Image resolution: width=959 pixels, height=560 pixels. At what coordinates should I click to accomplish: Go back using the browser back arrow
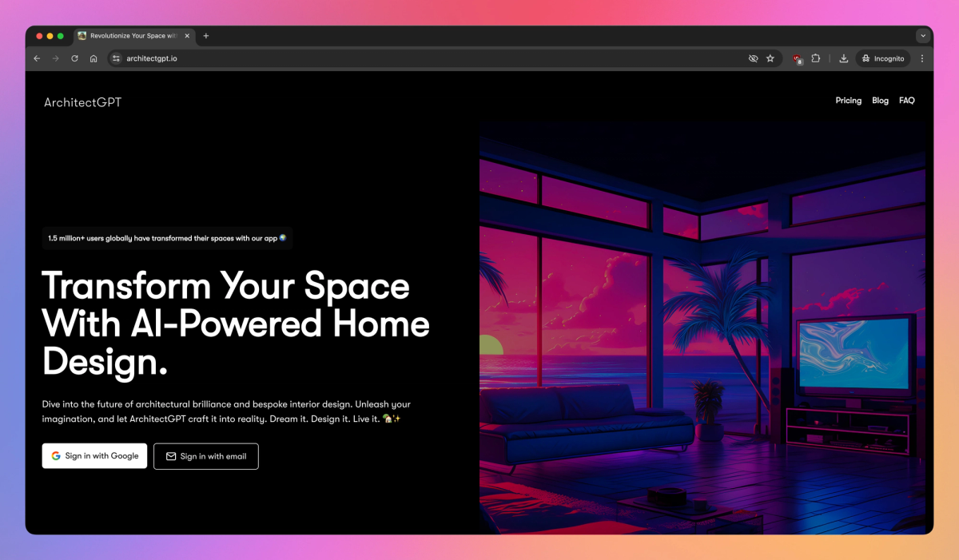click(37, 58)
